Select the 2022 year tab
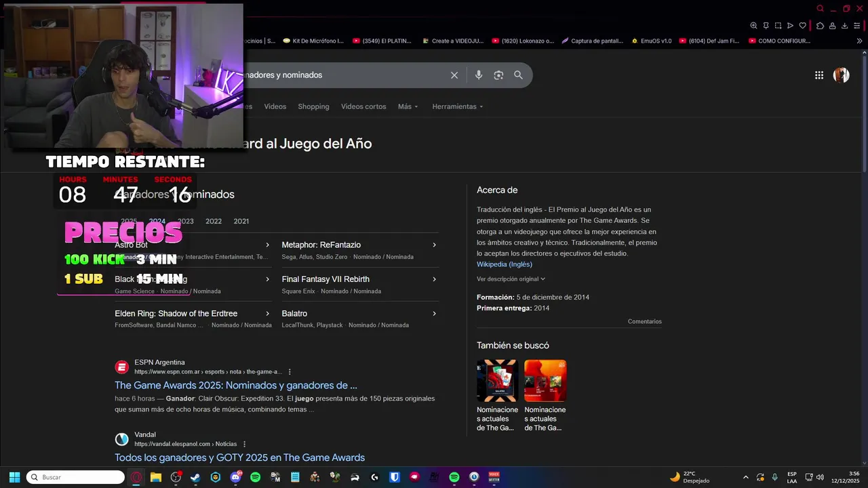Screen dimensions: 868x488 click(214, 221)
